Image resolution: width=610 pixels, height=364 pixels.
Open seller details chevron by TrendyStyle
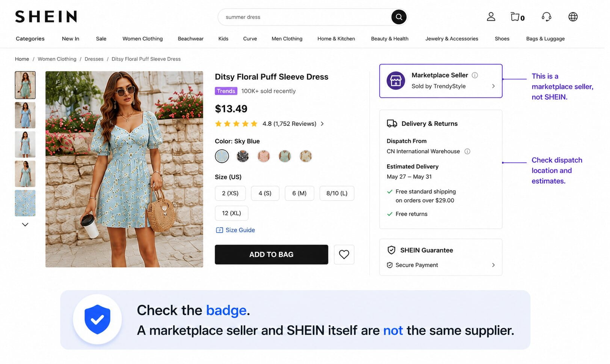click(x=493, y=86)
